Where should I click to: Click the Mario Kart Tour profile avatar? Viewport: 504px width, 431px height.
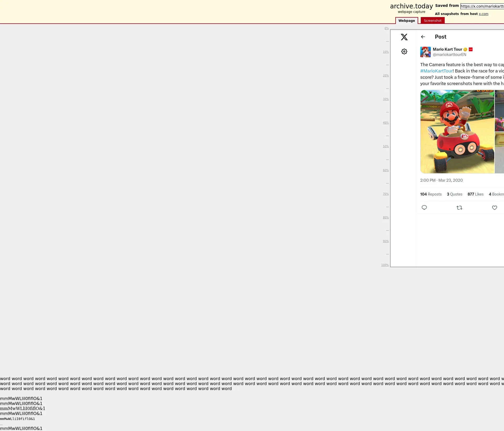425,52
